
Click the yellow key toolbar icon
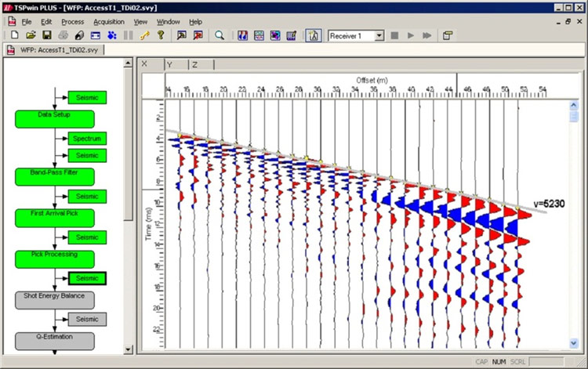(x=144, y=35)
